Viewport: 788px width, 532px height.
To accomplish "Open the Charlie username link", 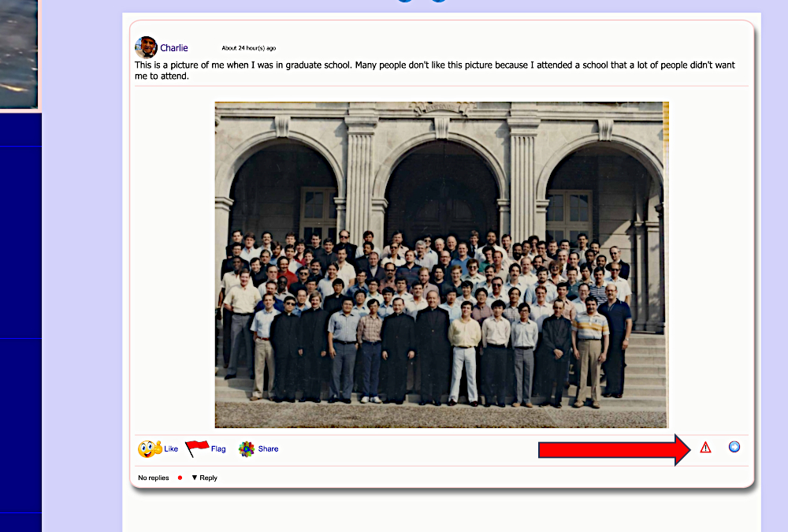I will pos(174,48).
